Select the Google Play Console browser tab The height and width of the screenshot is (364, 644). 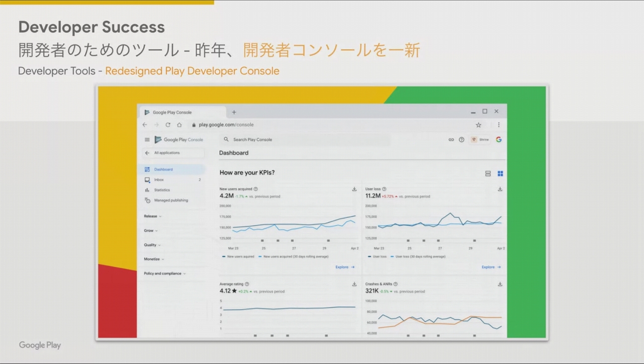(x=183, y=112)
